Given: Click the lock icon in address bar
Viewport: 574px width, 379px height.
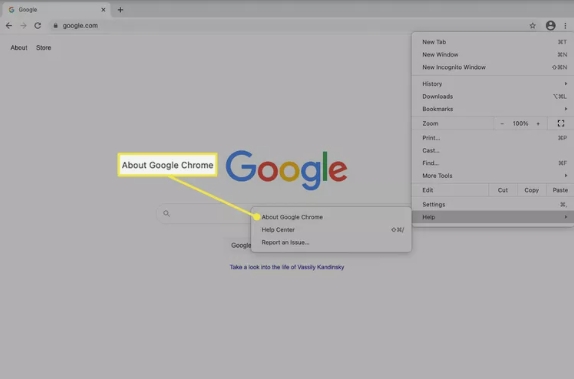Looking at the screenshot, I should click(x=56, y=26).
